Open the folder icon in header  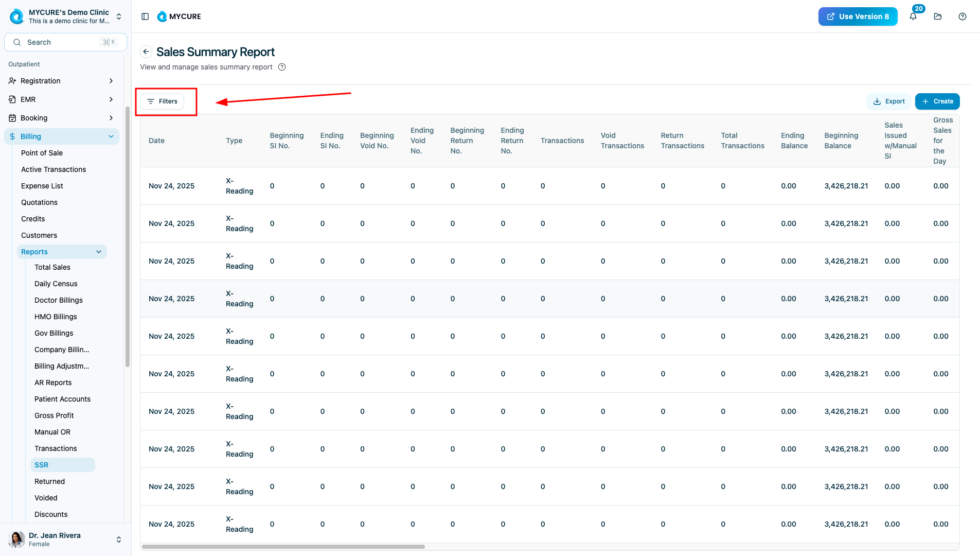(x=938, y=16)
